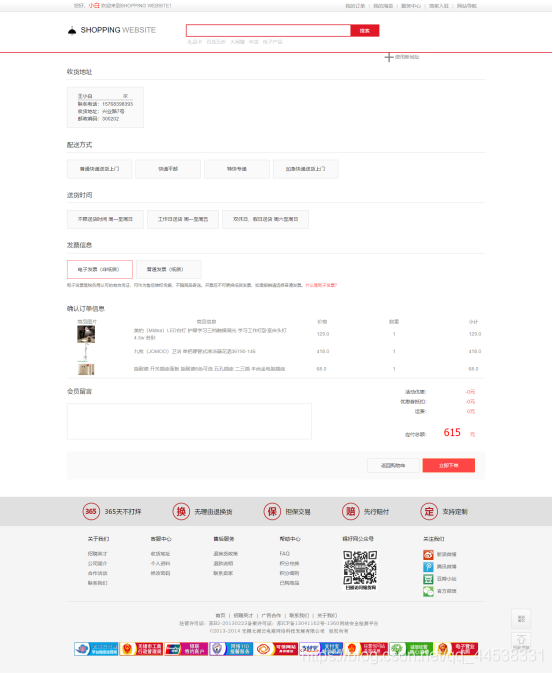This screenshot has height=674, width=553.
Task: Click the first blue certification badge in footer
Action: coord(96,649)
